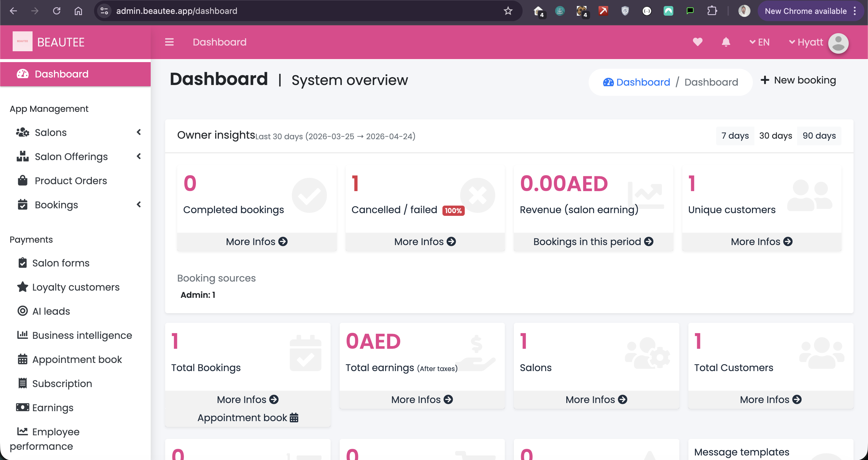Open More Infos under Completed bookings
The width and height of the screenshot is (868, 460).
pos(256,242)
